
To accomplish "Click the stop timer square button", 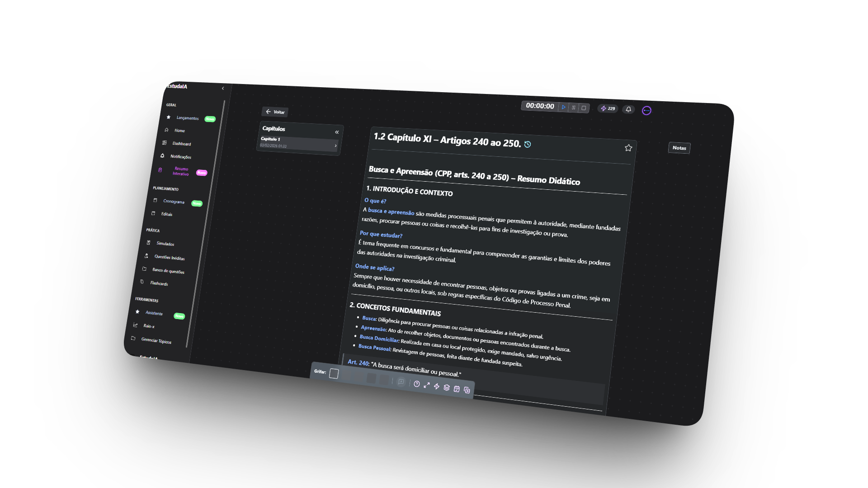I will (x=584, y=108).
